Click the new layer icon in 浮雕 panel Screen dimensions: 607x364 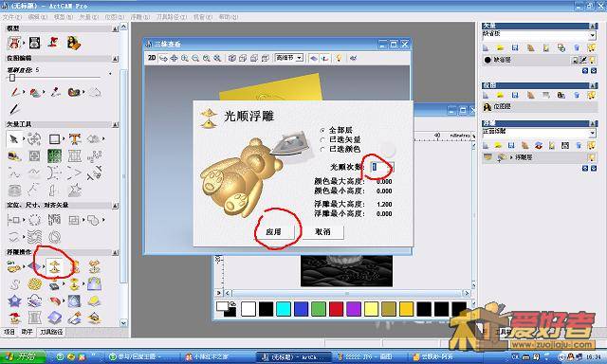[486, 145]
